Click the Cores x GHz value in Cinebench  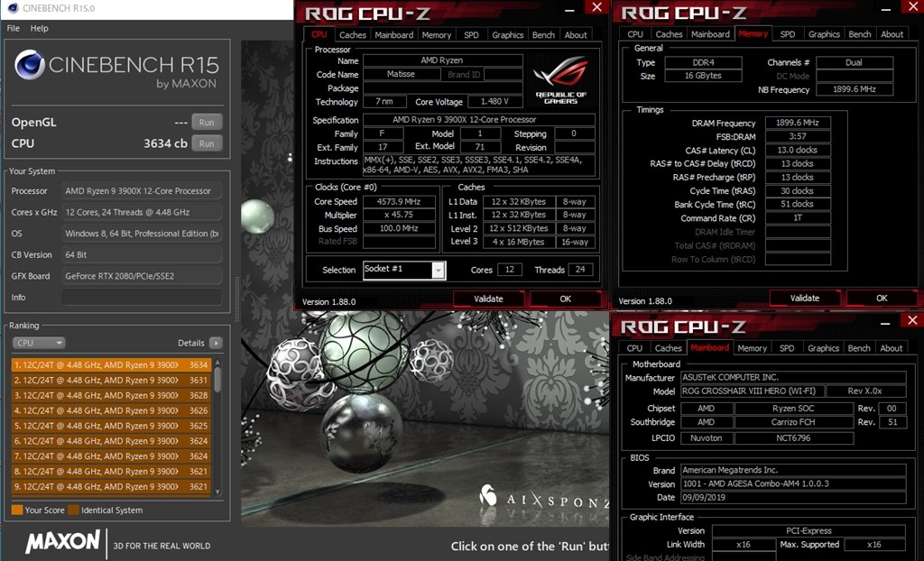tap(142, 212)
